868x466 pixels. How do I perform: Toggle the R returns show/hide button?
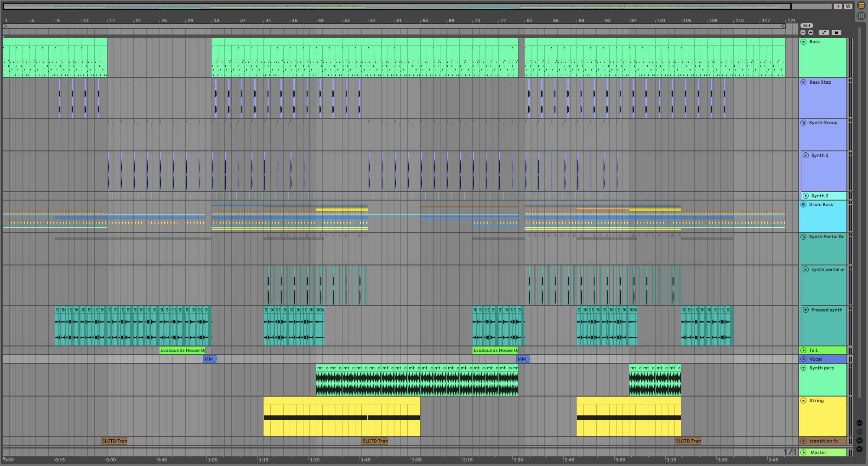pyautogui.click(x=859, y=432)
